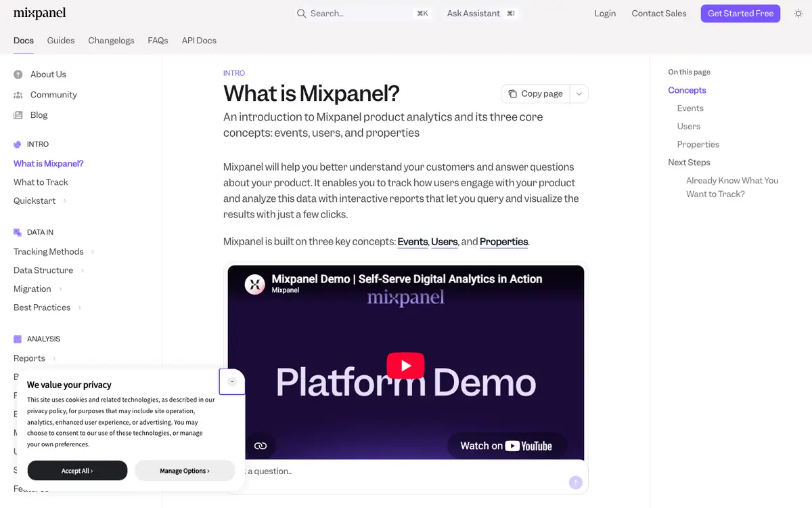
Task: Jump to Concepts in page outline
Action: tap(687, 90)
